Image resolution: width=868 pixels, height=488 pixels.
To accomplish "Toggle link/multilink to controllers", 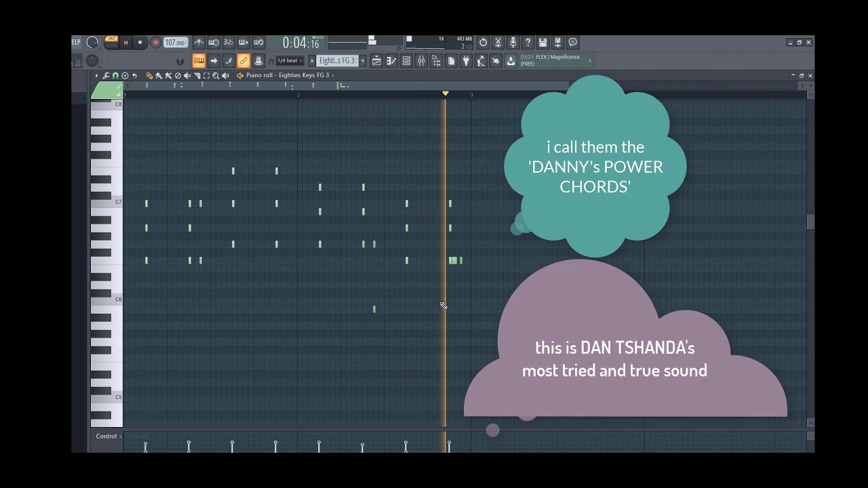I will point(243,60).
